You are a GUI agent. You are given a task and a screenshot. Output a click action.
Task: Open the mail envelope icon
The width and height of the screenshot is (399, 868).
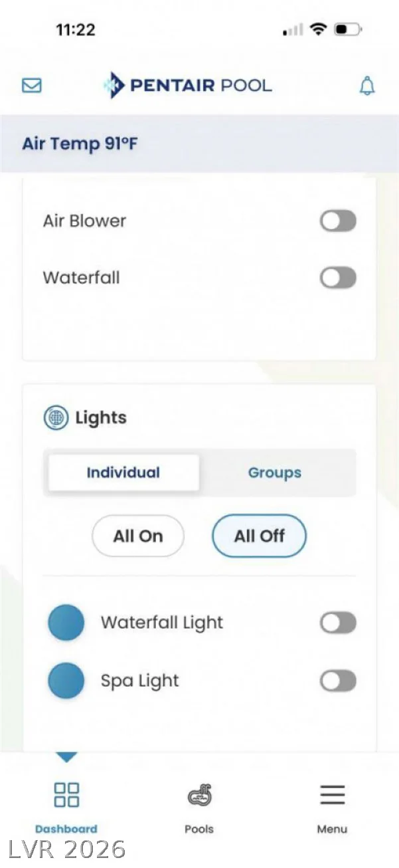32,86
